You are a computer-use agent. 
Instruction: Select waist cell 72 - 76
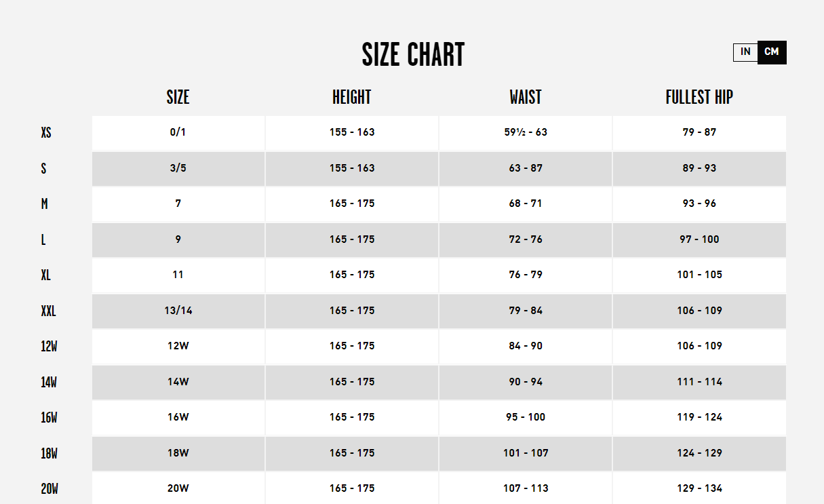click(x=526, y=239)
